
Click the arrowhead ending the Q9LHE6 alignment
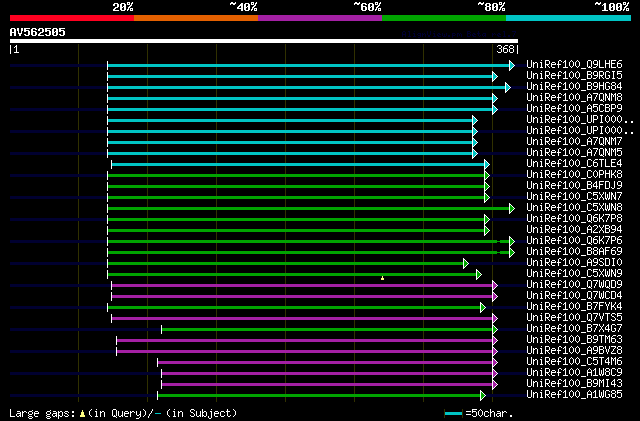512,65
